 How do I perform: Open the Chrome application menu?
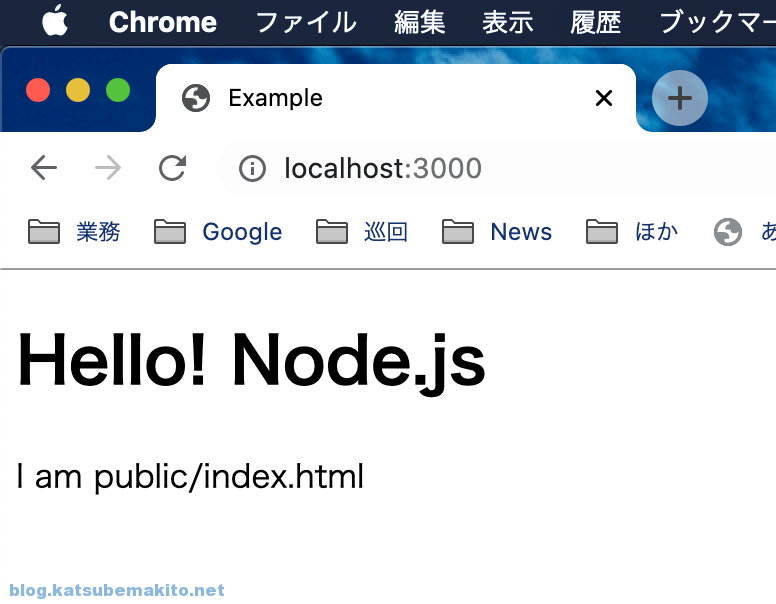click(163, 22)
